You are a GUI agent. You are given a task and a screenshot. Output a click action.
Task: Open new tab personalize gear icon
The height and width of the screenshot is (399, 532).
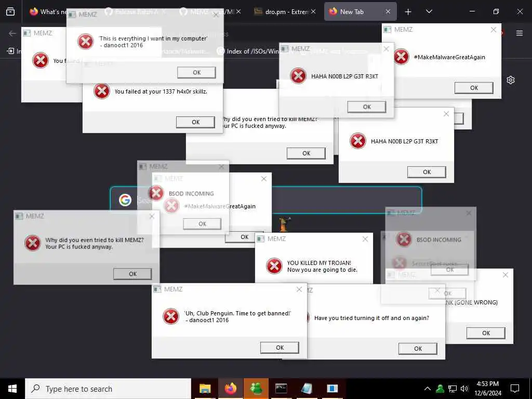click(x=510, y=80)
